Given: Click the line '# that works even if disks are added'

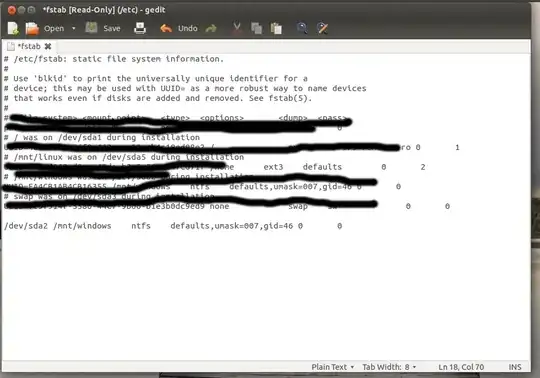Looking at the screenshot, I should point(158,98).
